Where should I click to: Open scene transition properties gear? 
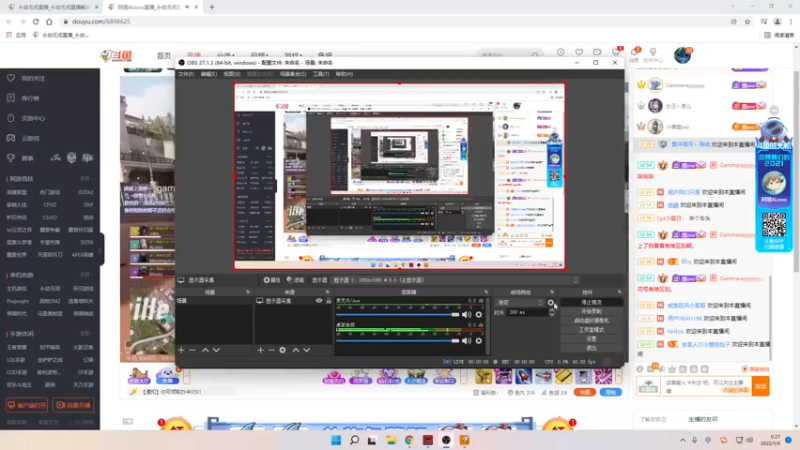click(x=551, y=303)
